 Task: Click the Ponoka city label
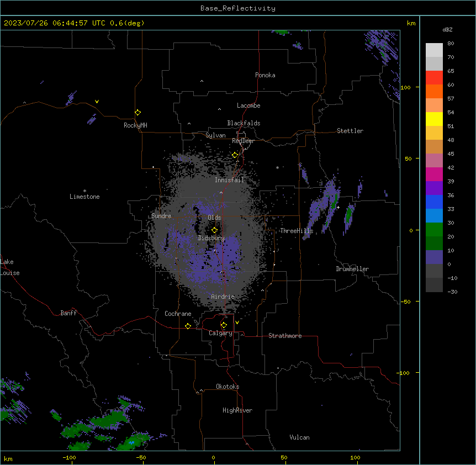tap(265, 75)
